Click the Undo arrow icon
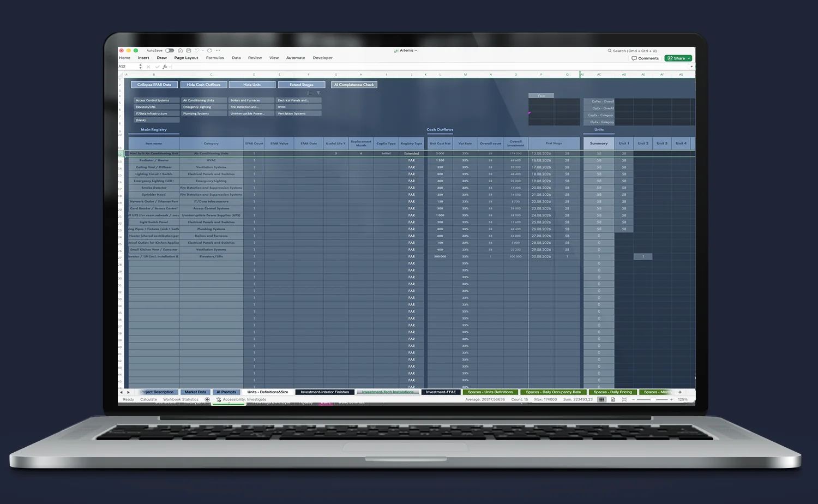818x504 pixels. 197,50
